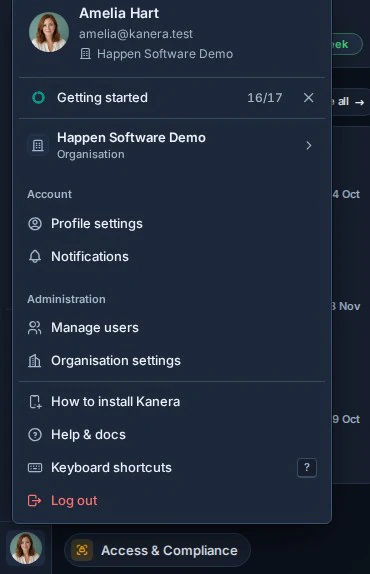Click the Notifications bell icon

35,257
